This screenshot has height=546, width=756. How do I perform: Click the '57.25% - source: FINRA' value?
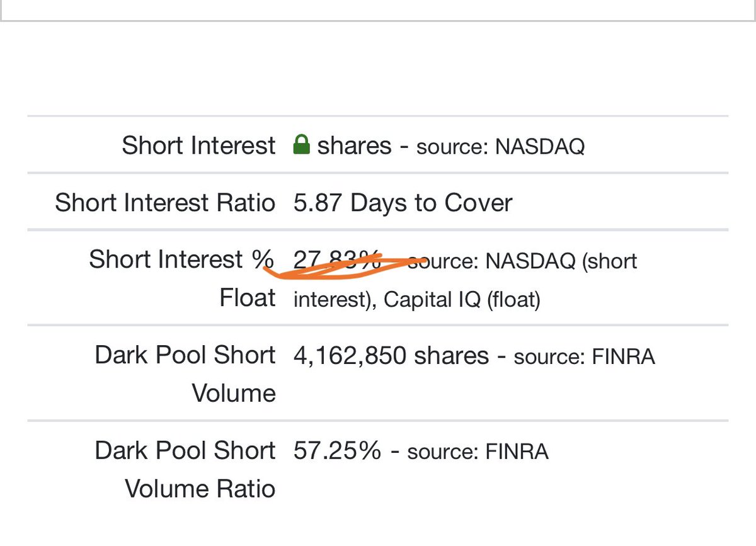pyautogui.click(x=421, y=451)
